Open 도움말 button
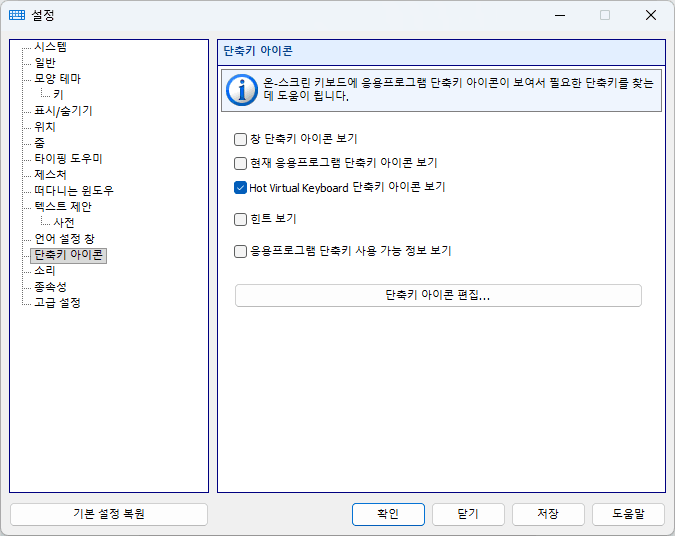675x536 pixels. coord(629,514)
